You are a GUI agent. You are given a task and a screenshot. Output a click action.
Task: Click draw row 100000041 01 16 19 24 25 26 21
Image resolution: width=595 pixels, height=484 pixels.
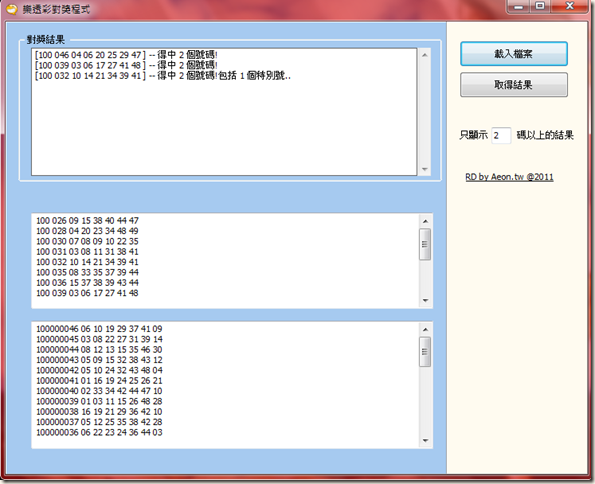tap(99, 380)
